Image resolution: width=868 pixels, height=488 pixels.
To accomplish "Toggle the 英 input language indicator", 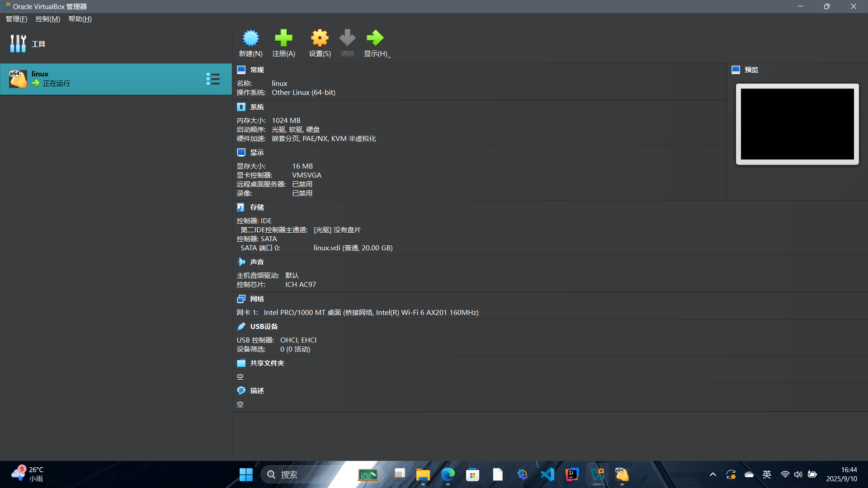I will [x=767, y=474].
